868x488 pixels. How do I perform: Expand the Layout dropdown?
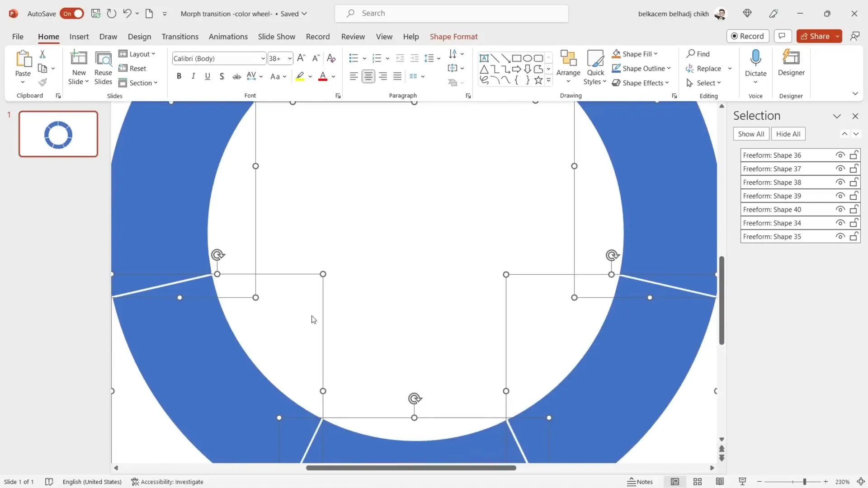pos(137,54)
